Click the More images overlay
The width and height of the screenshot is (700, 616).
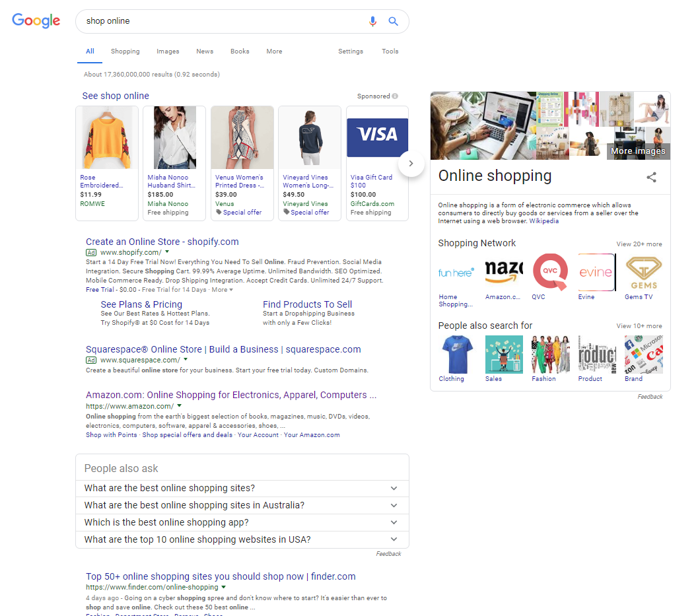click(x=638, y=151)
